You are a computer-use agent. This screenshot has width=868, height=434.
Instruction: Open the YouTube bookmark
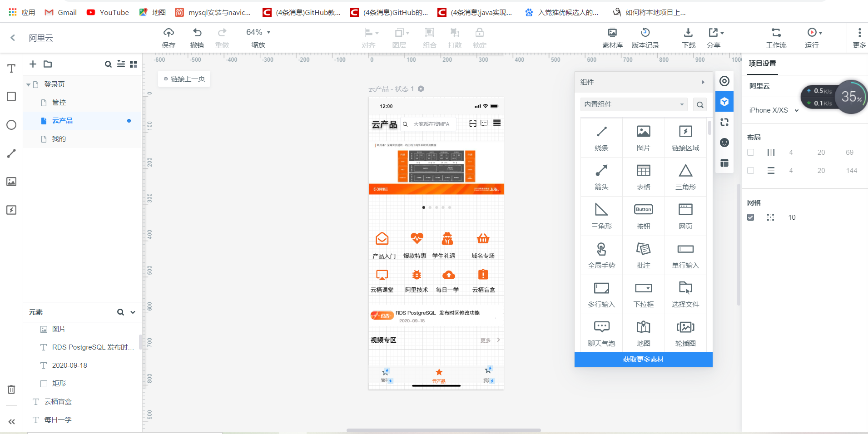[x=108, y=12]
